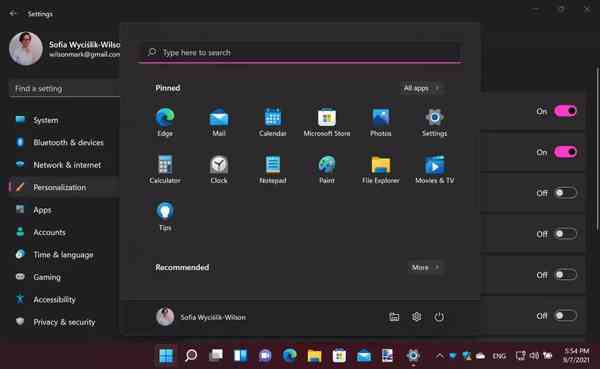The height and width of the screenshot is (369, 600).
Task: Open Search from the taskbar magnifier icon
Action: click(191, 356)
